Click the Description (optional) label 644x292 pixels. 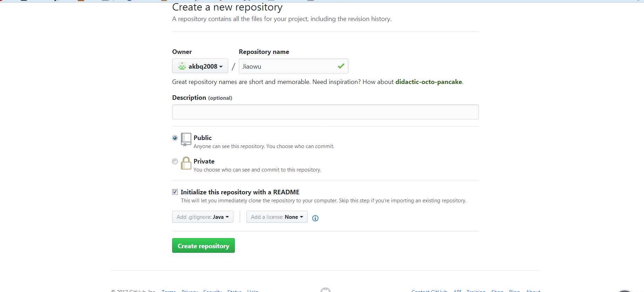click(x=202, y=98)
